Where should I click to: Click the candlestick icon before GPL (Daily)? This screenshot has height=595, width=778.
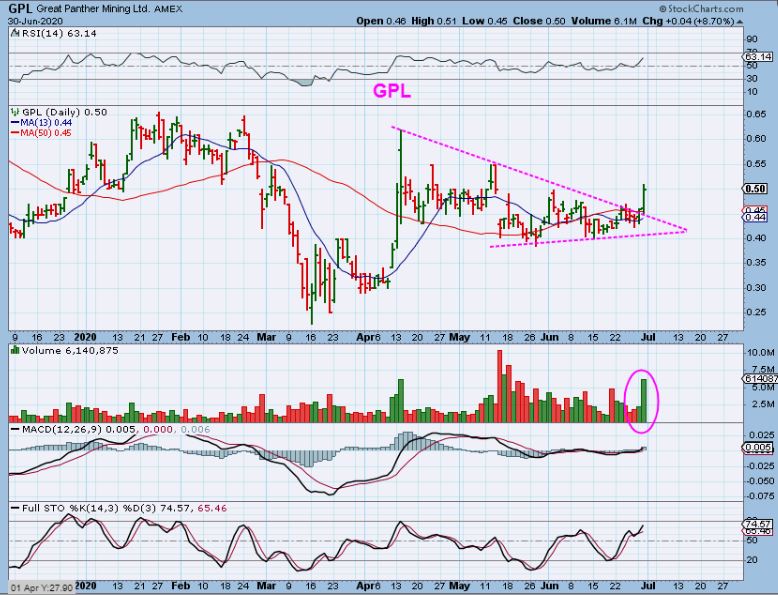tap(14, 112)
